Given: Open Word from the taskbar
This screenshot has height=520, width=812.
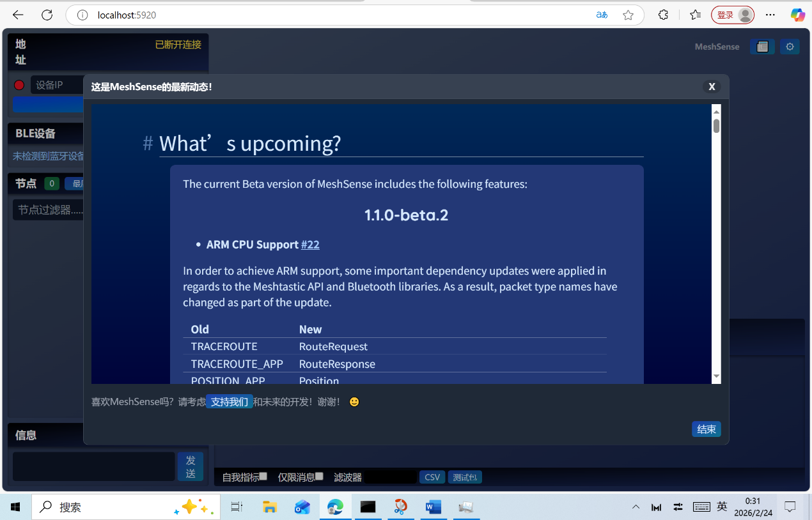Looking at the screenshot, I should [433, 507].
